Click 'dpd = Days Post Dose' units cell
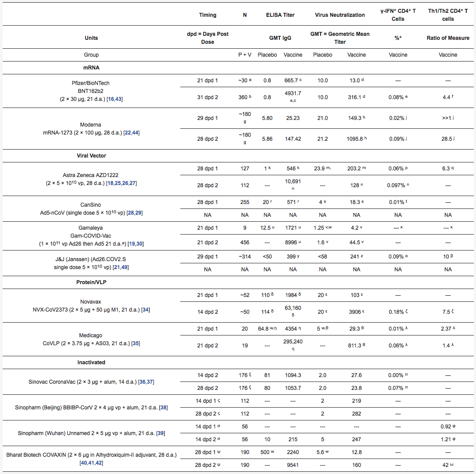The height and width of the screenshot is (474, 476). click(x=208, y=38)
